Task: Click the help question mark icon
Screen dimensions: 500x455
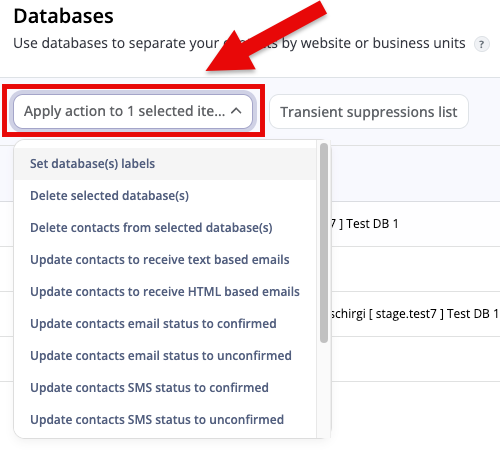Action: pyautogui.click(x=482, y=44)
